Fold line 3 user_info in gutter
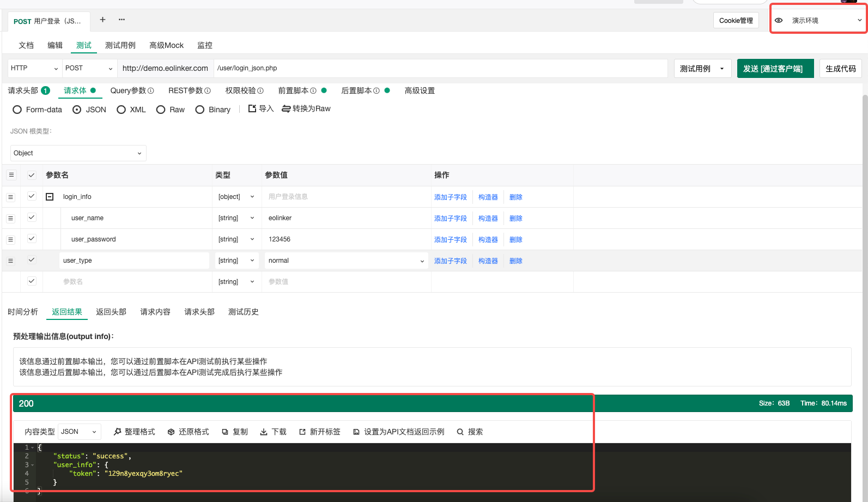This screenshot has width=868, height=502. 32,465
